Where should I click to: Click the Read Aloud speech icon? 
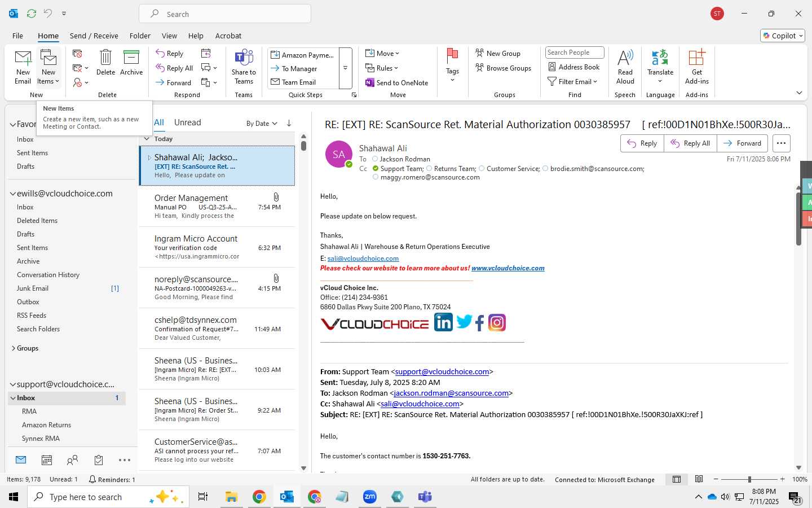click(x=625, y=67)
